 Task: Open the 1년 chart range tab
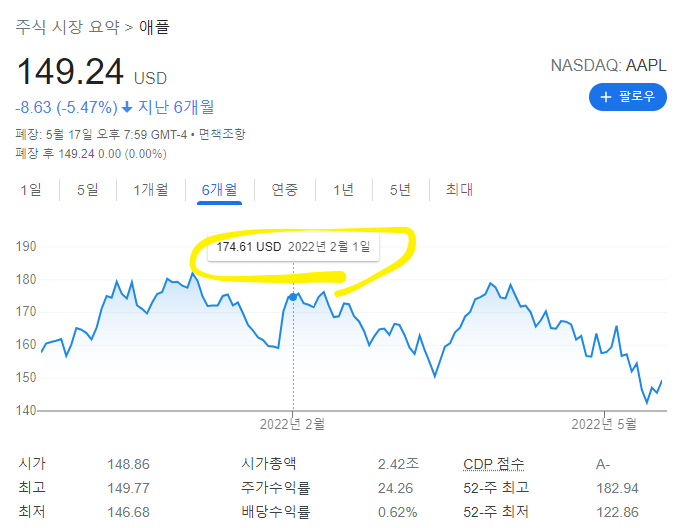point(343,190)
